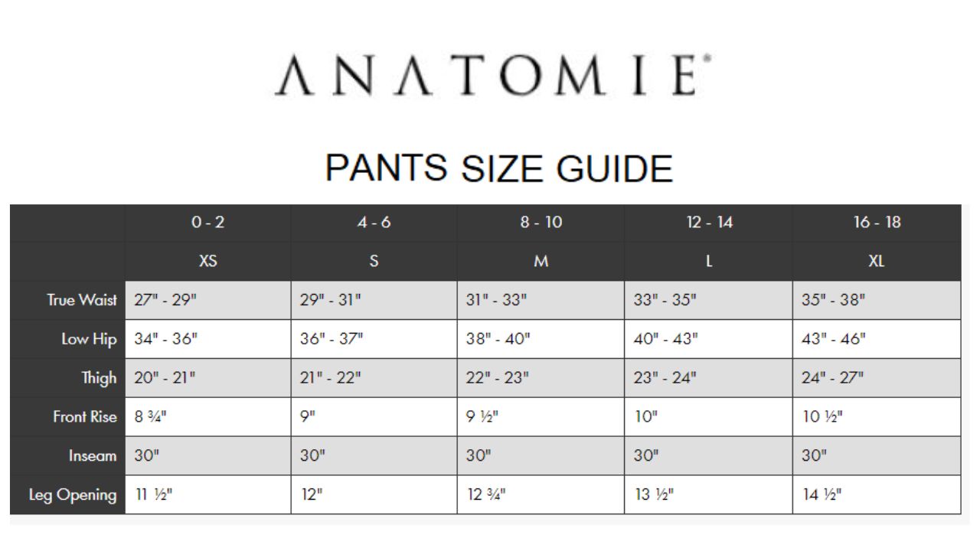Select the Inseam row label

click(93, 456)
